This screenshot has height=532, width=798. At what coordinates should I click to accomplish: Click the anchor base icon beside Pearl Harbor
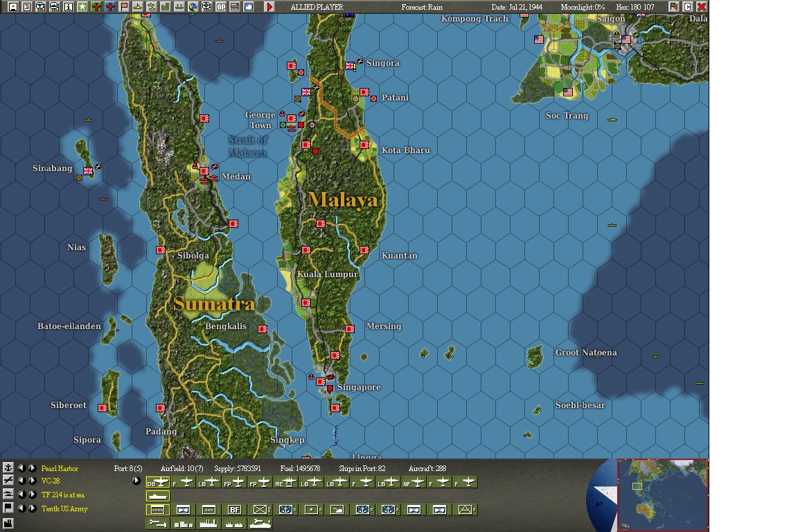8,468
